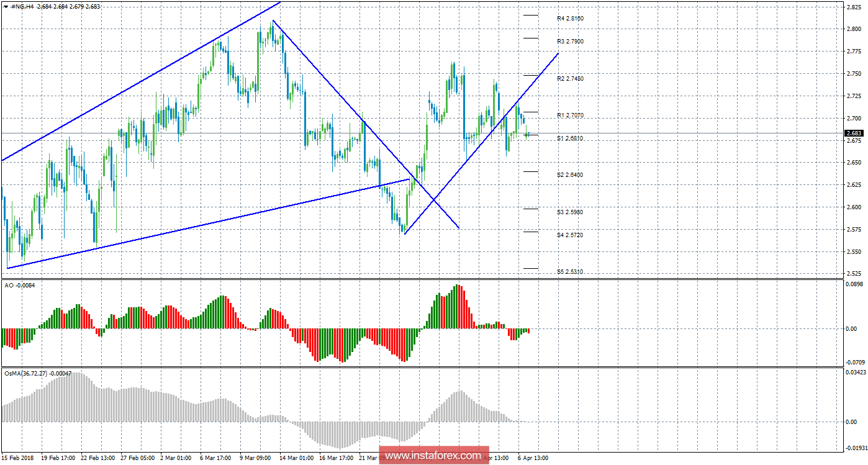Select the 2.800 price axis value
The width and height of the screenshot is (868, 465).
853,29
